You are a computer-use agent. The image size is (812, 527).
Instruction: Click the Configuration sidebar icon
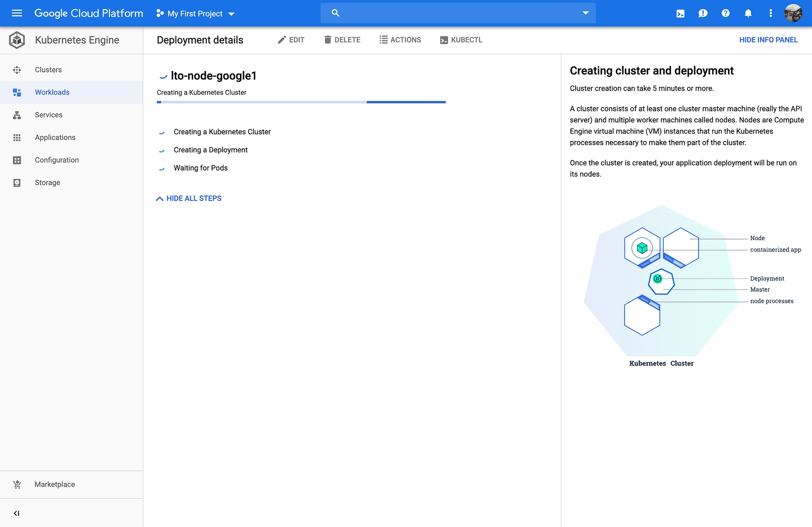[x=17, y=160]
